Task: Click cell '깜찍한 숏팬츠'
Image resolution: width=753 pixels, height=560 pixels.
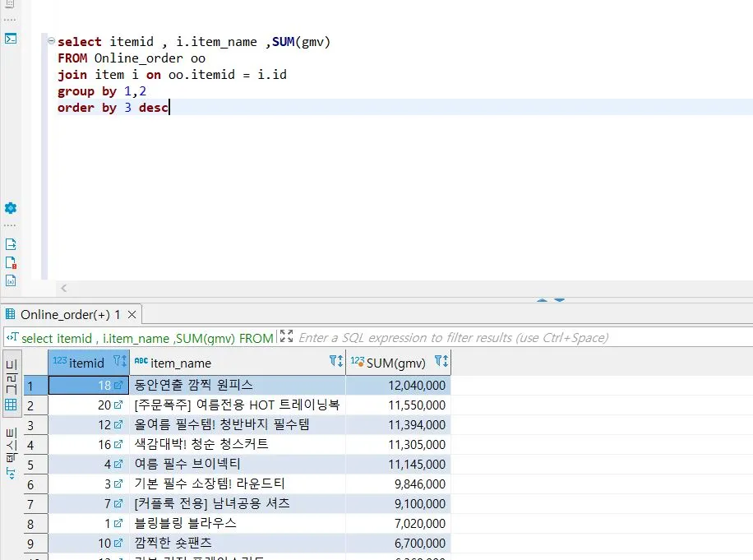Action: 238,543
